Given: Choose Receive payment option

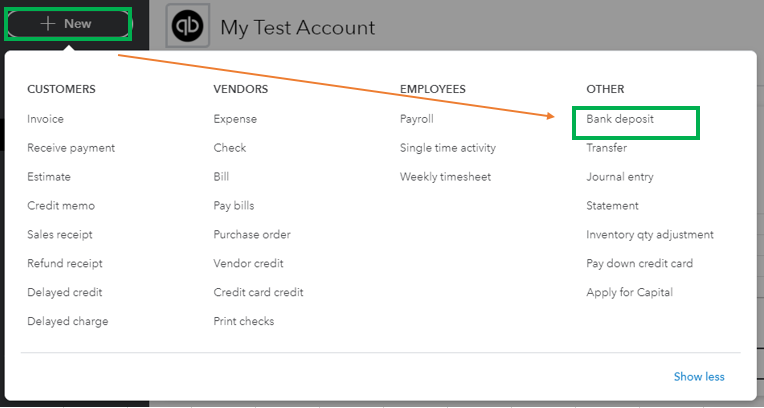Looking at the screenshot, I should (x=71, y=148).
